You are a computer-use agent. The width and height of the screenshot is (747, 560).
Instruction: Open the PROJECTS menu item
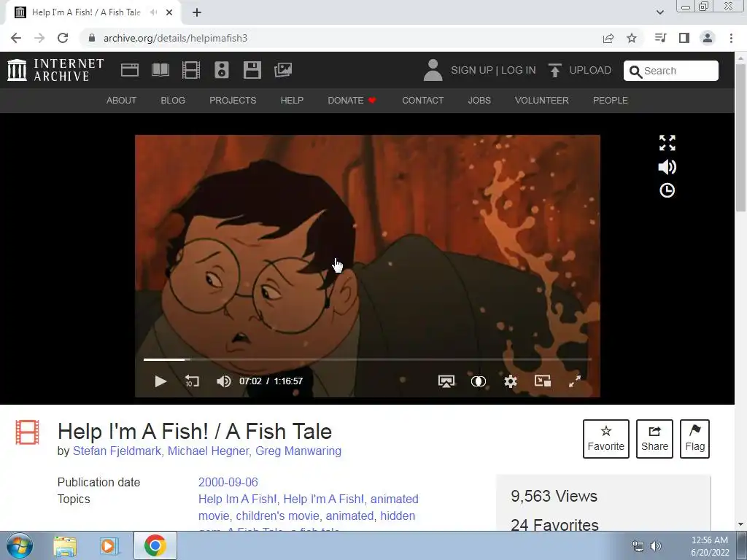233,101
